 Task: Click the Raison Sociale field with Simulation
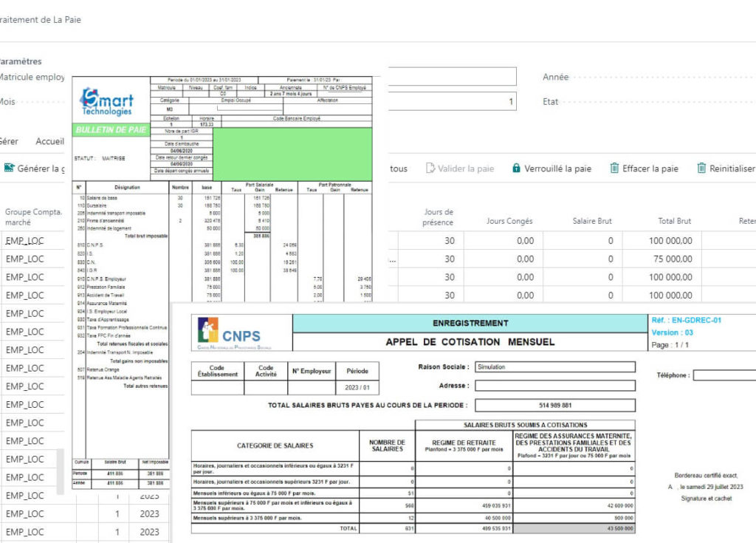click(555, 367)
